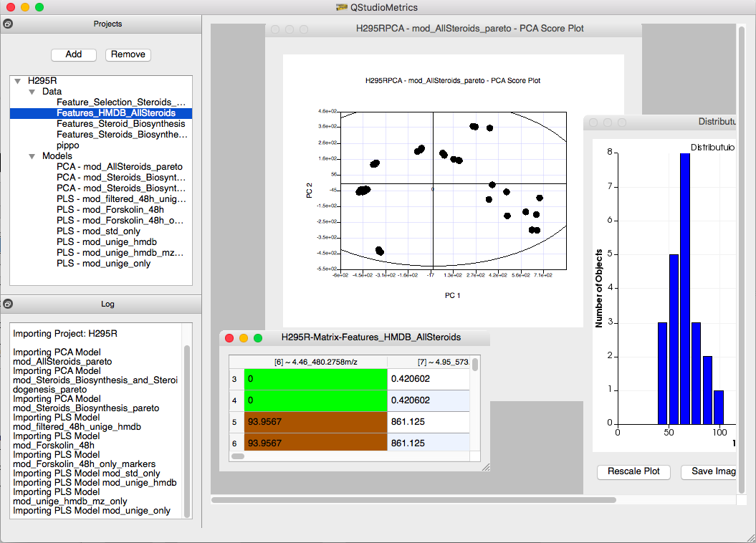Viewport: 756px width, 543px height.
Task: Select Features_Steroid_Biosynthesis data item
Action: click(120, 124)
